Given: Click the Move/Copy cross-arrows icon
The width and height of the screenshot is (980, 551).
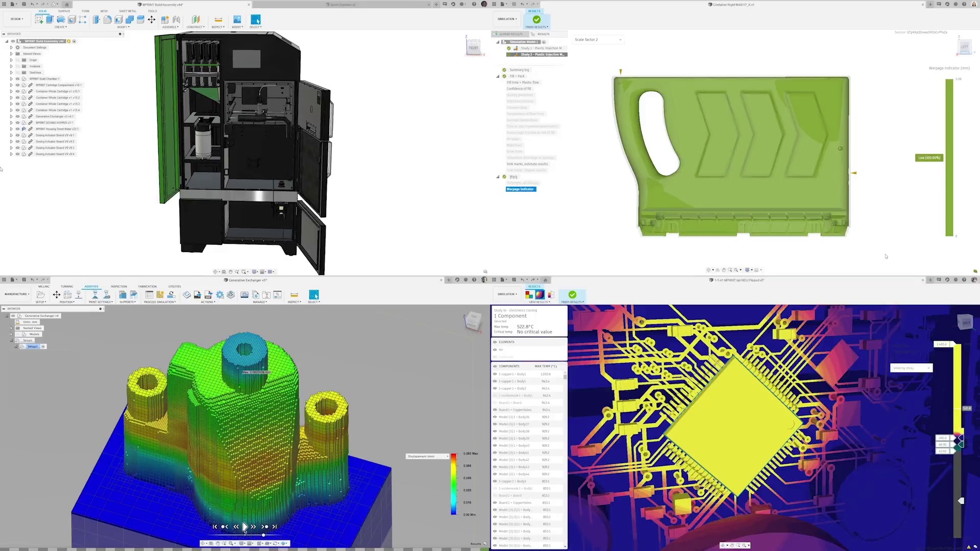Looking at the screenshot, I should click(152, 19).
